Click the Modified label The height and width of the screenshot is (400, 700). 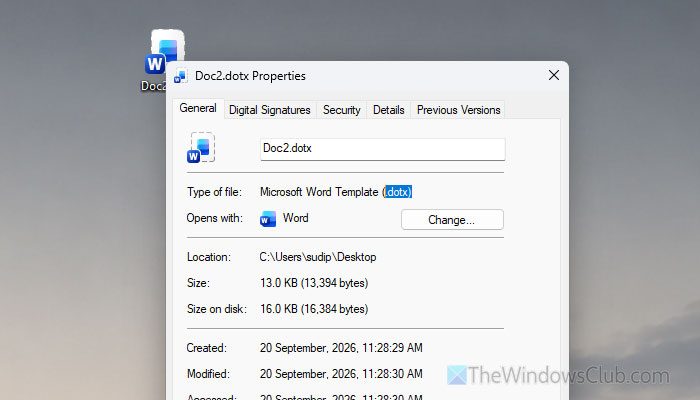click(x=208, y=374)
